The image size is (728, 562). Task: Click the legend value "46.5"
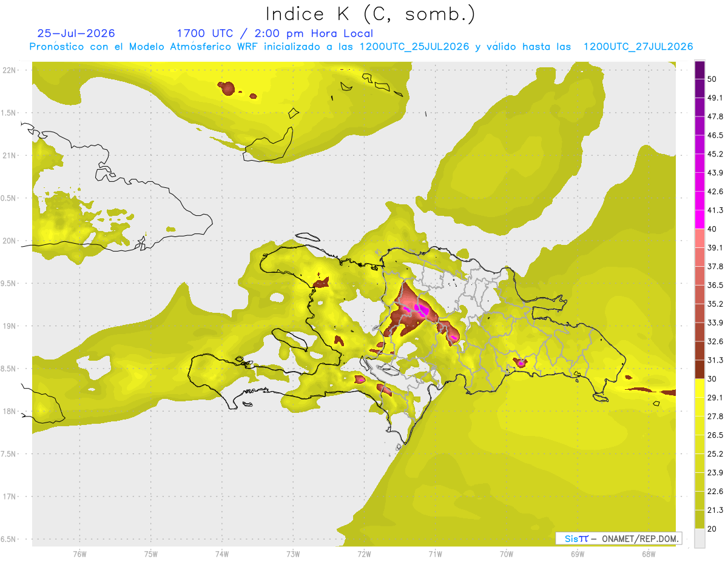[x=715, y=135]
